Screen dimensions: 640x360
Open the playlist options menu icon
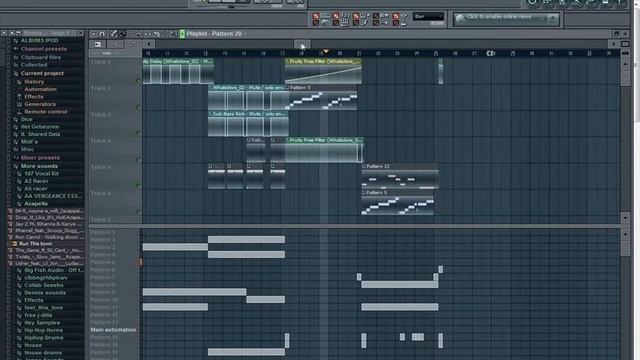click(x=93, y=34)
